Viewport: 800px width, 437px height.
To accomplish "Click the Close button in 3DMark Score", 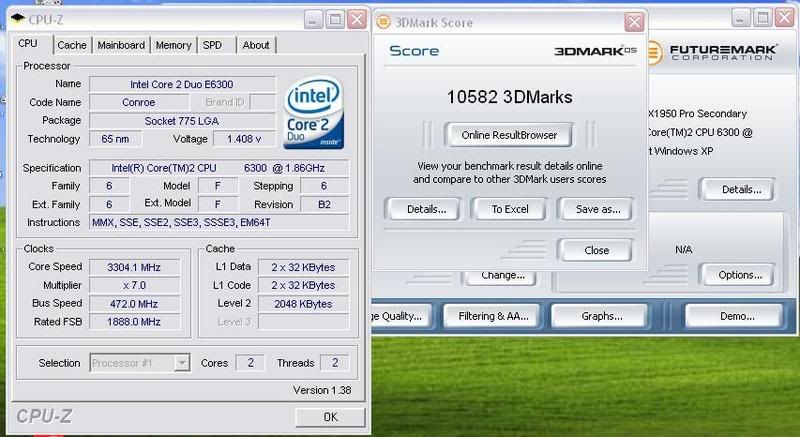I will (596, 250).
